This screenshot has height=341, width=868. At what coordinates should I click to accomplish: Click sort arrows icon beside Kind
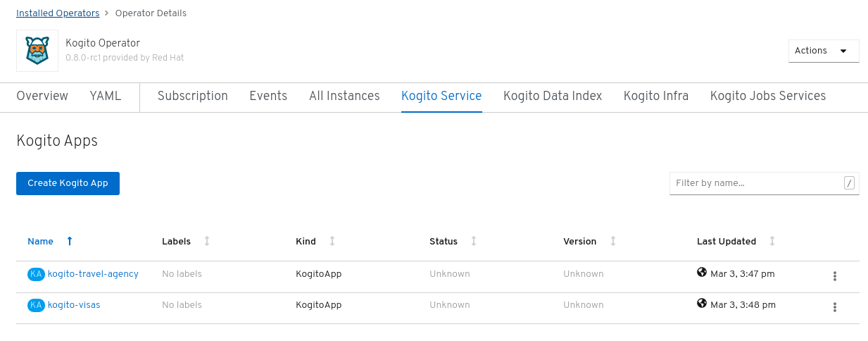click(x=332, y=241)
